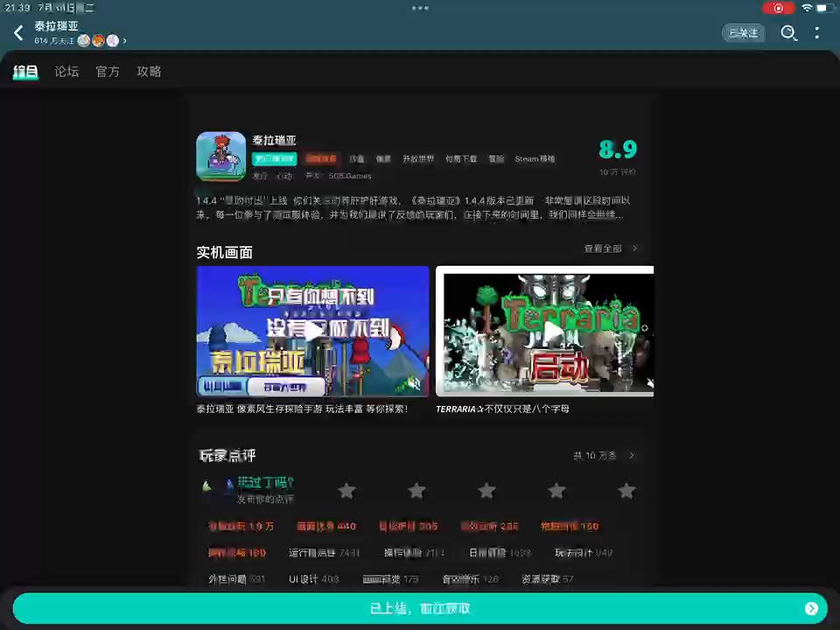
Task: Filter reviews by UI 设计 tag
Action: pyautogui.click(x=314, y=578)
